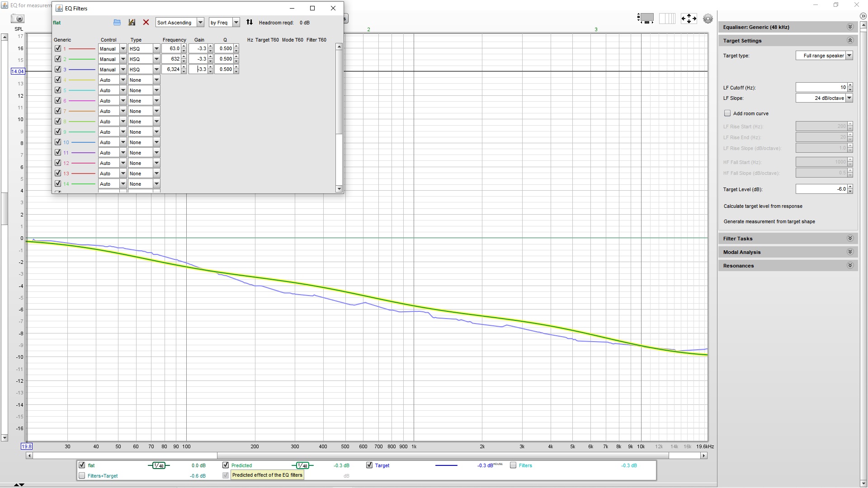Click the save/export measurement icon
This screenshot has width=868, height=488.
pos(132,23)
